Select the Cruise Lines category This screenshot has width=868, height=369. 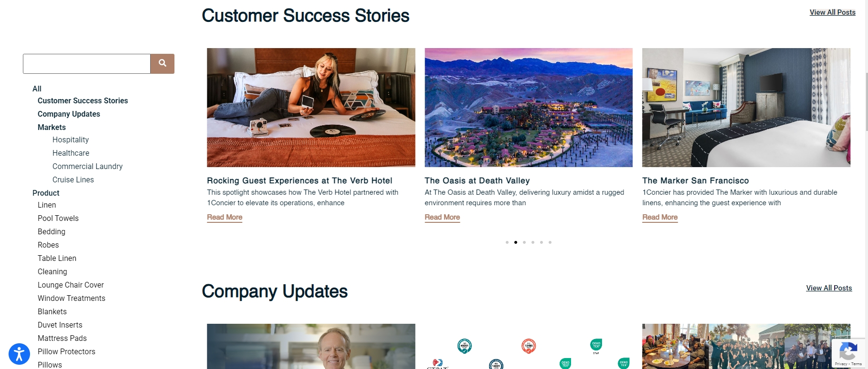click(73, 180)
